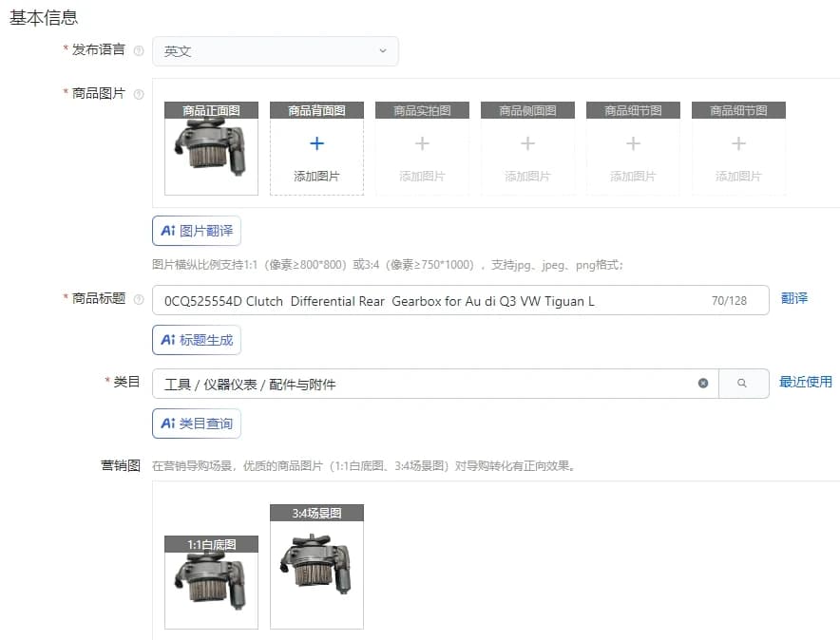Click the plus icon under 商品实拍图
The image size is (840, 640).
coord(422,143)
